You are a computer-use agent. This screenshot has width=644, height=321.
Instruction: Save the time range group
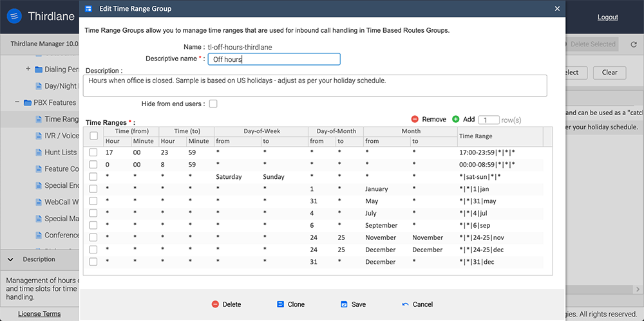353,304
